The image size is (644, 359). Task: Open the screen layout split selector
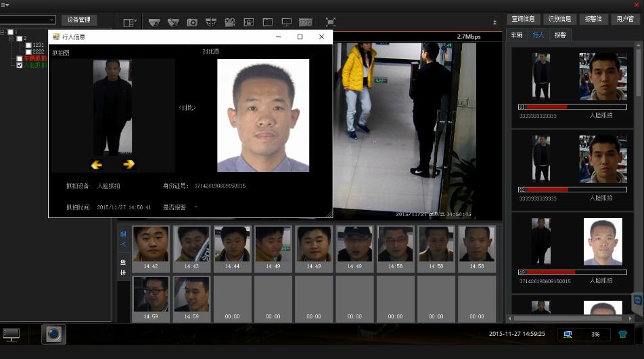[129, 22]
